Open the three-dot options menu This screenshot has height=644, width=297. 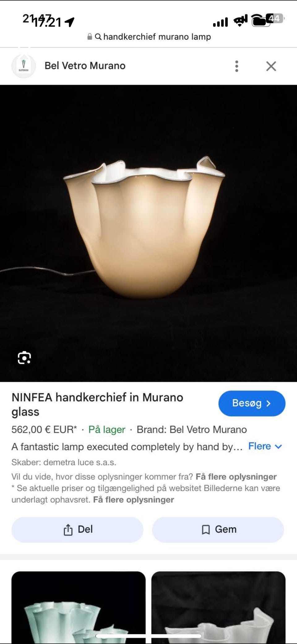[237, 66]
